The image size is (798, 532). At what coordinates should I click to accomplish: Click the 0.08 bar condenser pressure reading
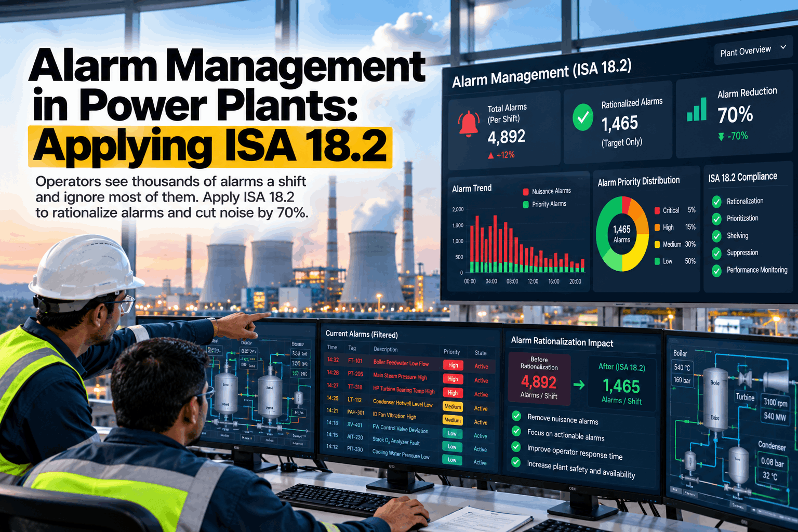point(772,462)
